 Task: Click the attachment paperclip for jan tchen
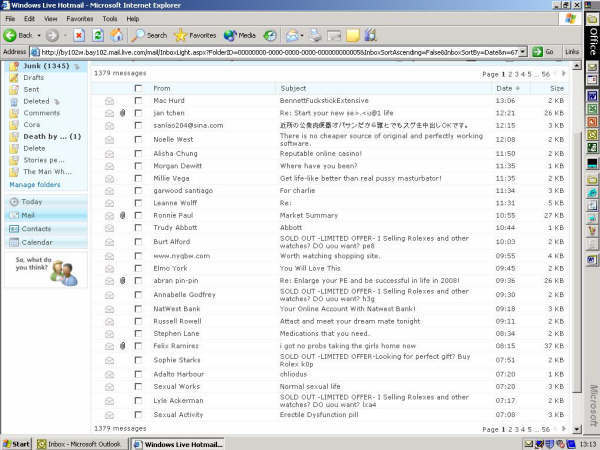123,113
